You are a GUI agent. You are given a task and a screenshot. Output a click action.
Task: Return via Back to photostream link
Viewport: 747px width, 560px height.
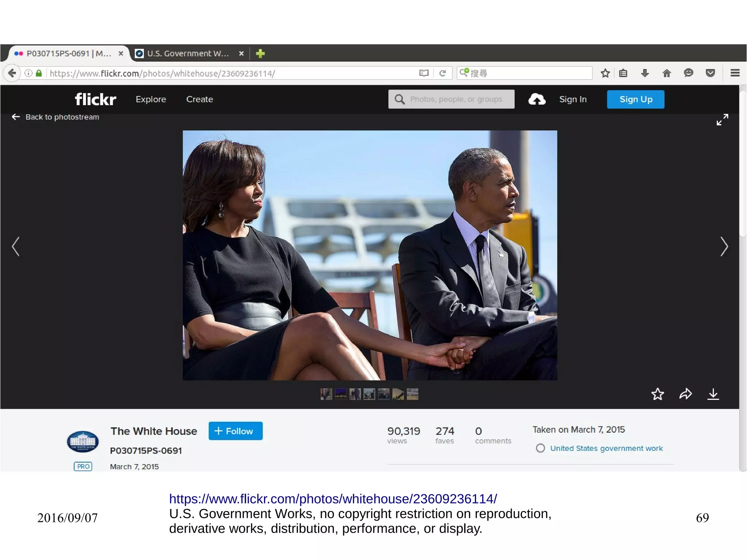pyautogui.click(x=55, y=117)
